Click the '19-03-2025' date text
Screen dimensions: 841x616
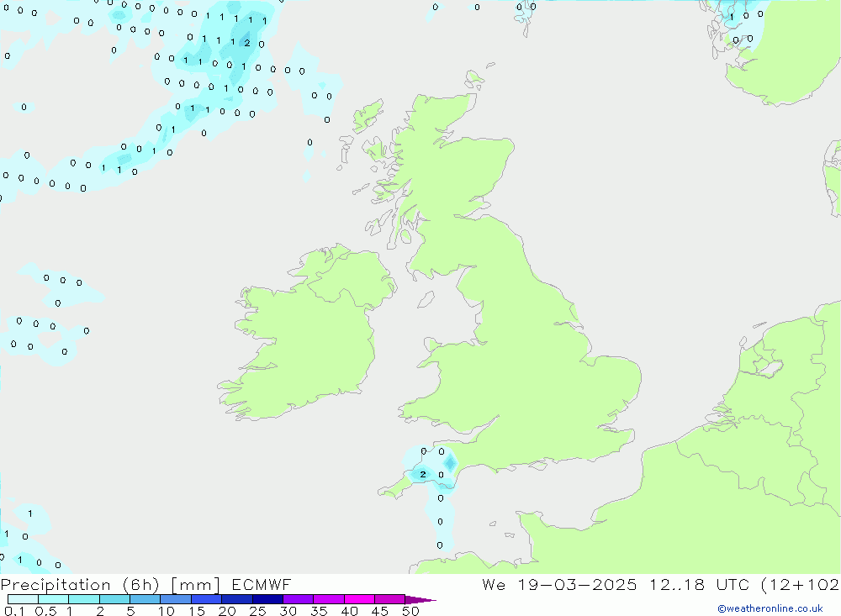pyautogui.click(x=577, y=584)
